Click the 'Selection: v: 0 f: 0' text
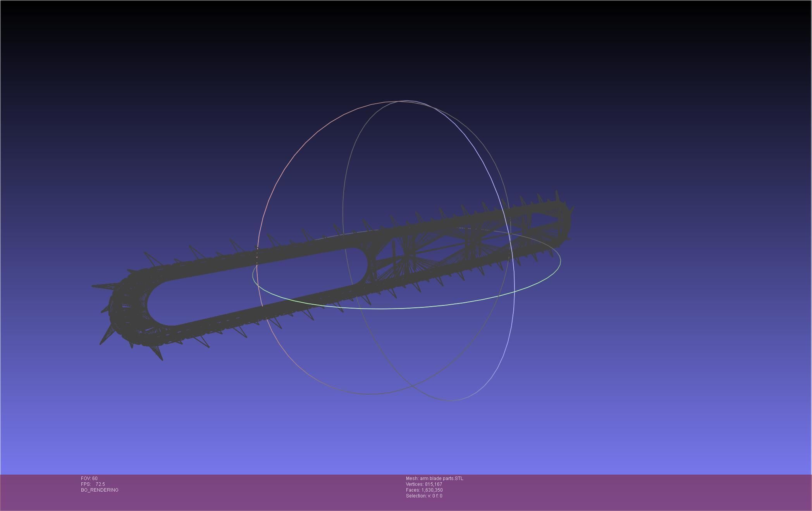Screen dimensions: 812x511 pos(424,496)
